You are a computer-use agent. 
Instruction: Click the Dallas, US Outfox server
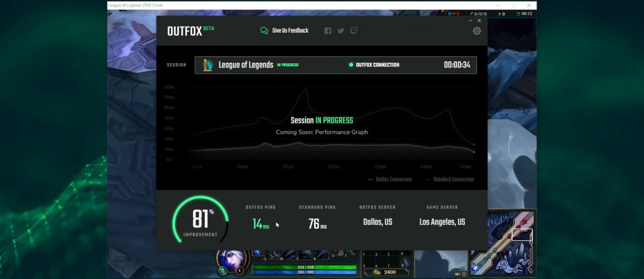click(x=378, y=222)
